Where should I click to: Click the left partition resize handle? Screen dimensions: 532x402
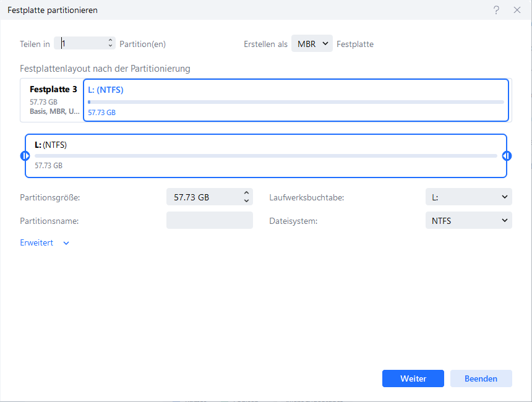[25, 156]
